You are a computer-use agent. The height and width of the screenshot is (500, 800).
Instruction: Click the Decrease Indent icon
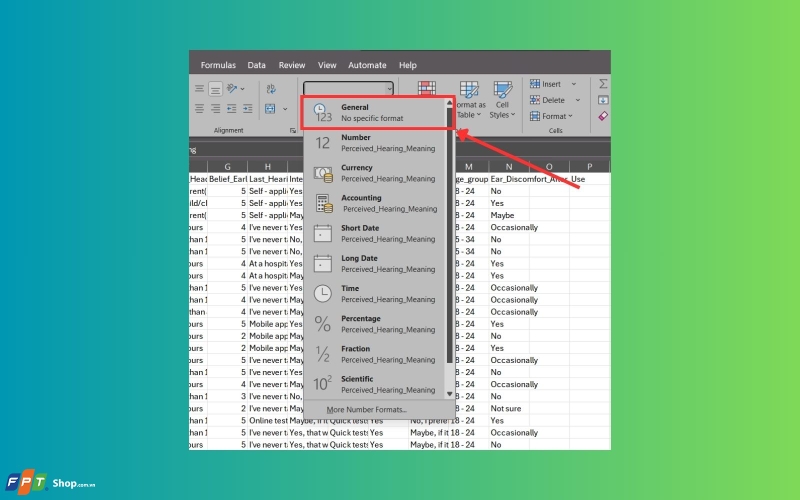coord(232,109)
